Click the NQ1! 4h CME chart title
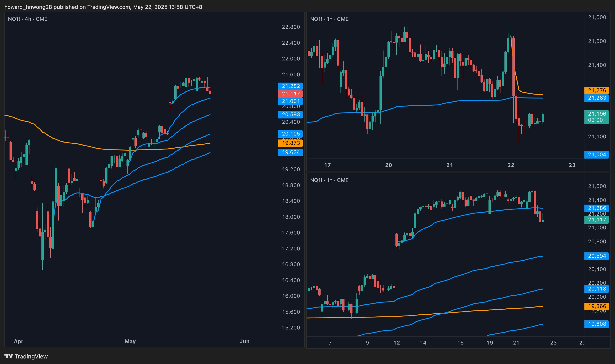615x364 pixels. click(28, 19)
